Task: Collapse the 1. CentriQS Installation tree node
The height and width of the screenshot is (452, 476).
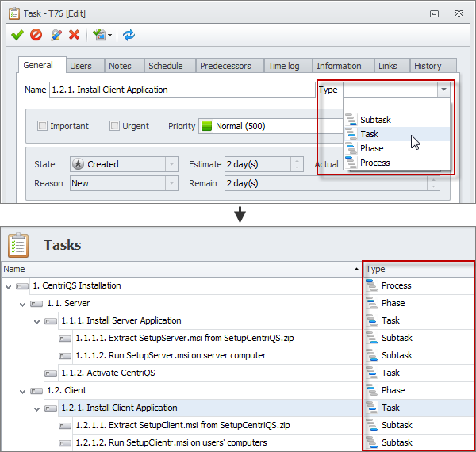Action: [x=9, y=285]
